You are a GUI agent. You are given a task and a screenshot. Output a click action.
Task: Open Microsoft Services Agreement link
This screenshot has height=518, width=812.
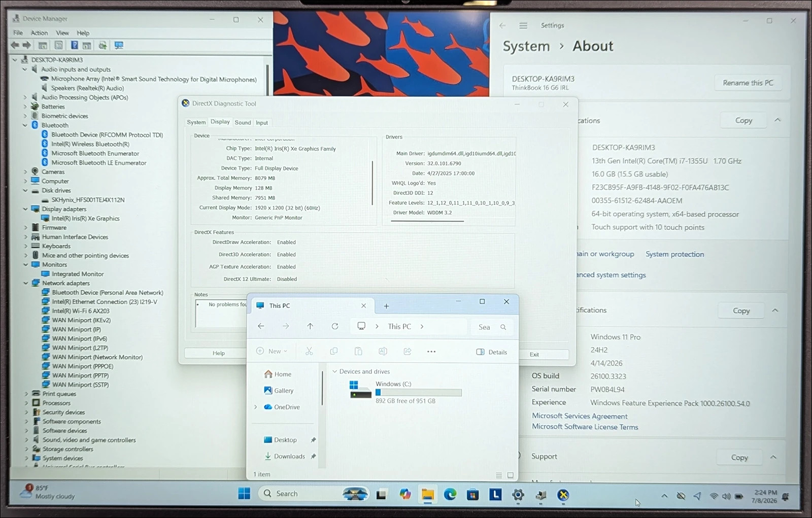point(580,416)
